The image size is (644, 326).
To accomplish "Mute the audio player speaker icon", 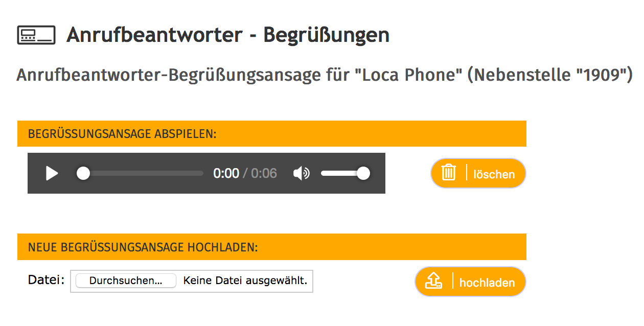I will click(301, 174).
